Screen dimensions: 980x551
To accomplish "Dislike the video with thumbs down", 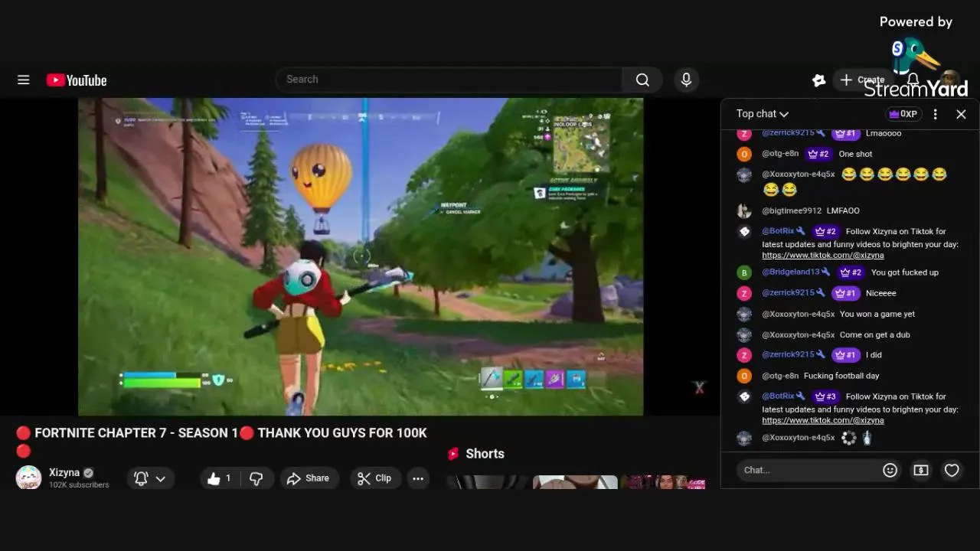I will [x=256, y=478].
